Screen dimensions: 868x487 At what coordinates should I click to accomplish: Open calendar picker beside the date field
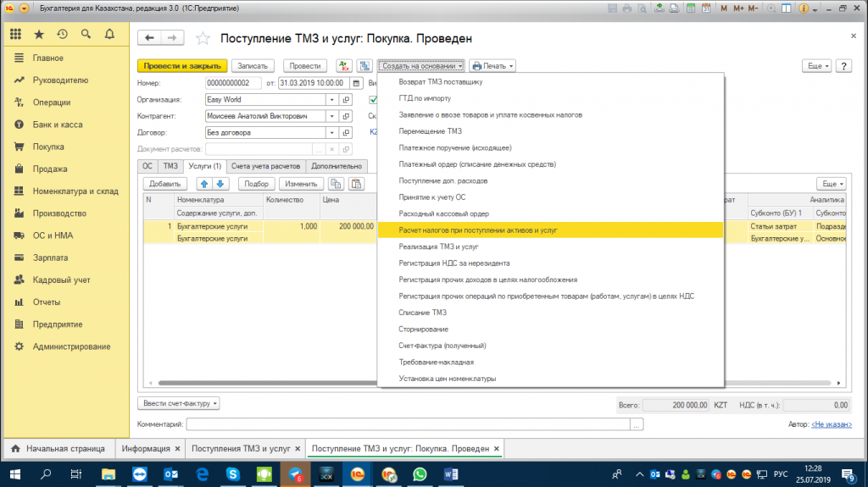[x=356, y=83]
